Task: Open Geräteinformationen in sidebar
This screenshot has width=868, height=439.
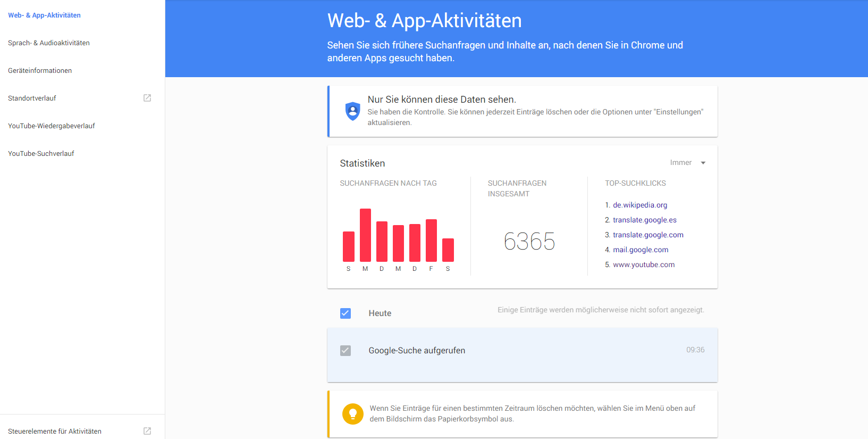Action: coord(40,71)
